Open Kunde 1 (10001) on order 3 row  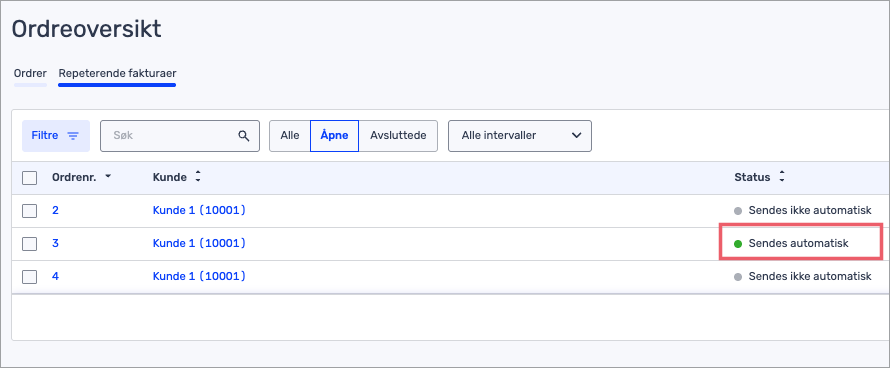tap(199, 243)
